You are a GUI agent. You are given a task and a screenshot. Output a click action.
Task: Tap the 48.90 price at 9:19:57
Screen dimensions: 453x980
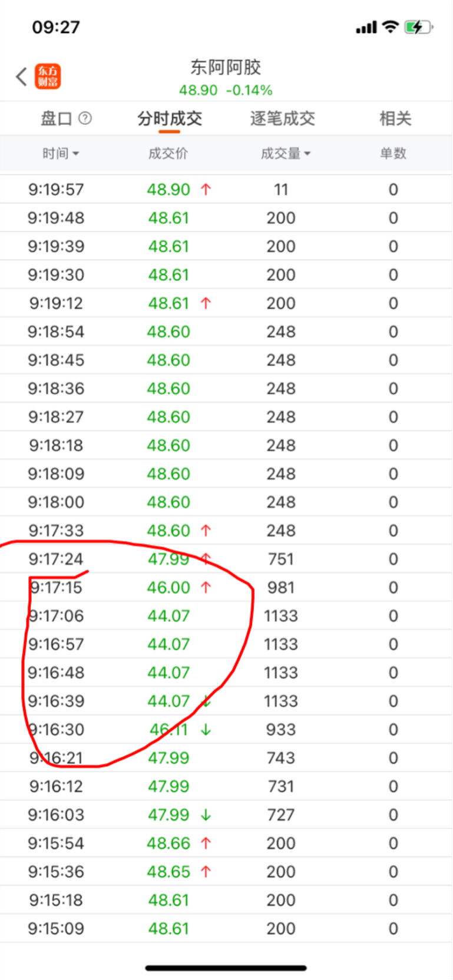[168, 190]
